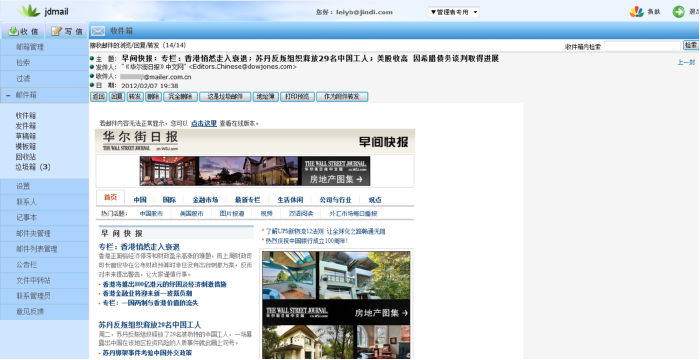Click the 检索 search button

(x=691, y=46)
